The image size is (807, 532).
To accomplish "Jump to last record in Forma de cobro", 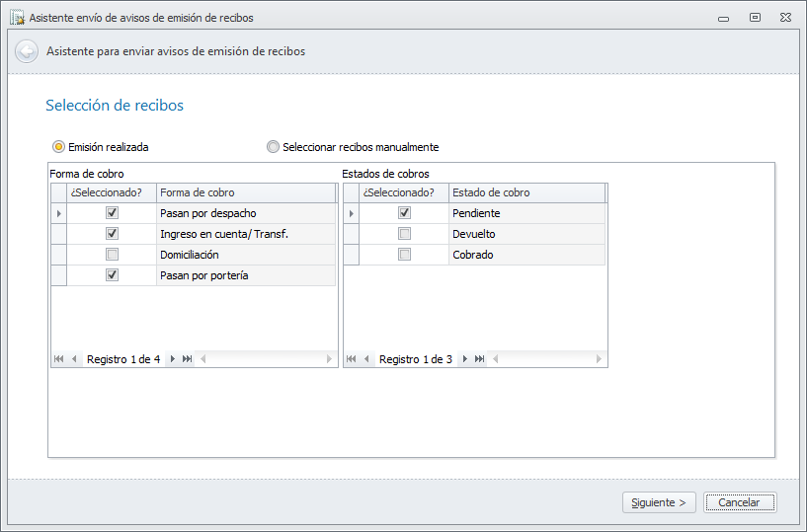I will 188,359.
